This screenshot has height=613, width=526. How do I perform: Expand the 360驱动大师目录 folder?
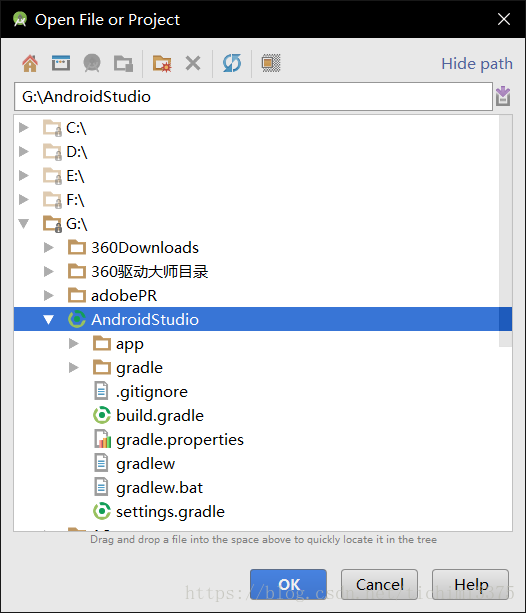click(48, 271)
